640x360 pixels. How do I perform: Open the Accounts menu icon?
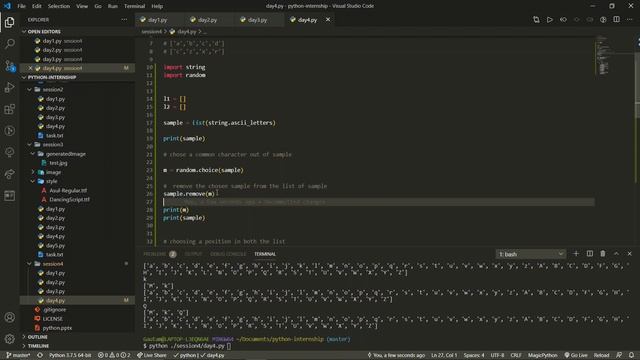point(10,317)
